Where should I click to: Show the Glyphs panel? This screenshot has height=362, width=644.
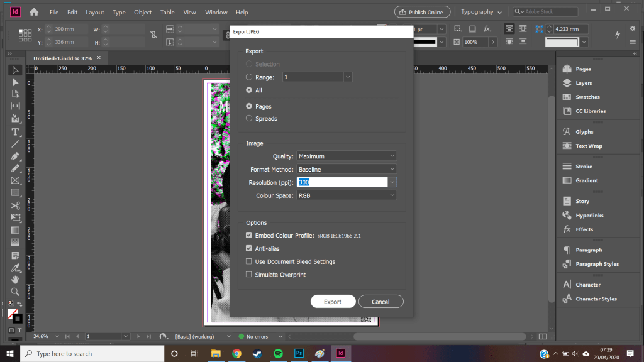(584, 132)
